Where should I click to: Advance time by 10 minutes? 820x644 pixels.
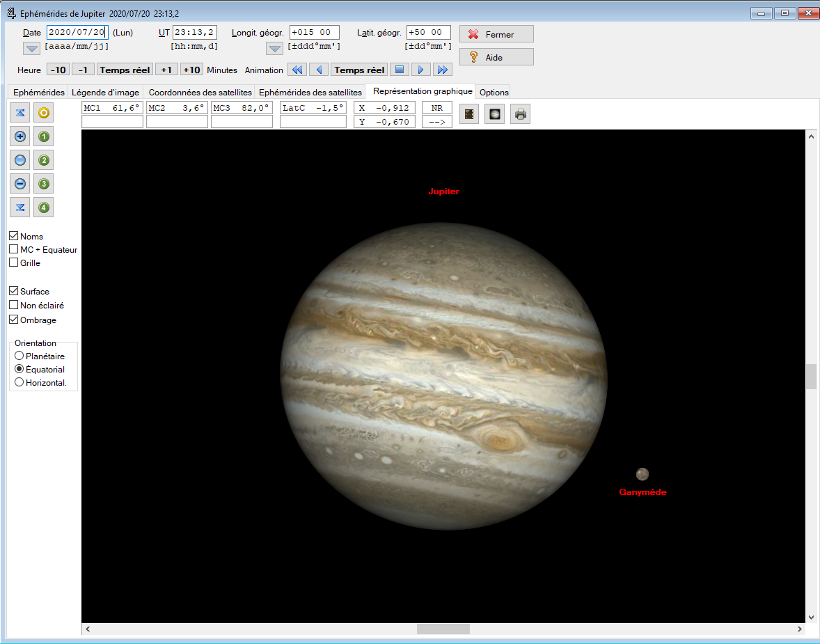coord(191,70)
